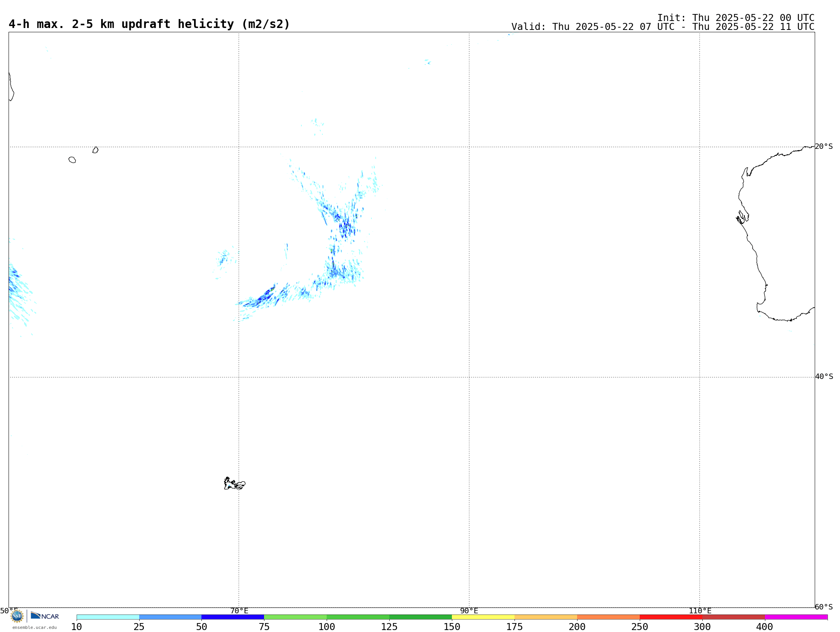This screenshot has height=632, width=840.
Task: Click the colorbar tick label '150'
Action: (452, 627)
